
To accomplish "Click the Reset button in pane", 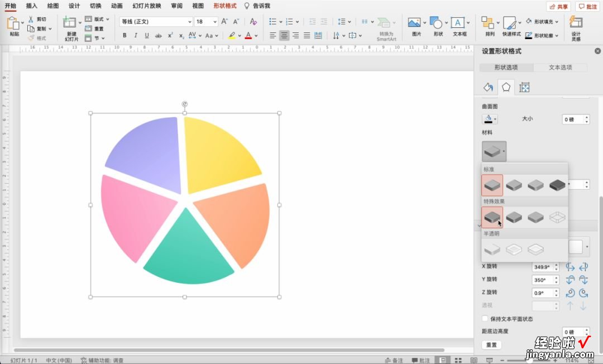I will [491, 345].
